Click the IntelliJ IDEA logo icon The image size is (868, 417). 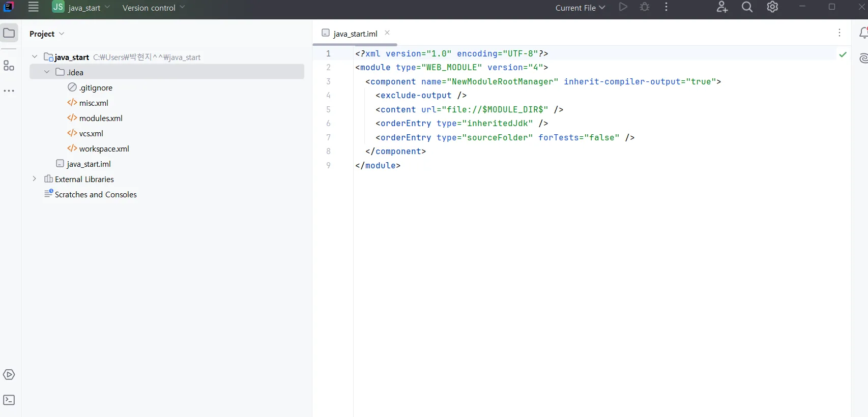[x=8, y=7]
